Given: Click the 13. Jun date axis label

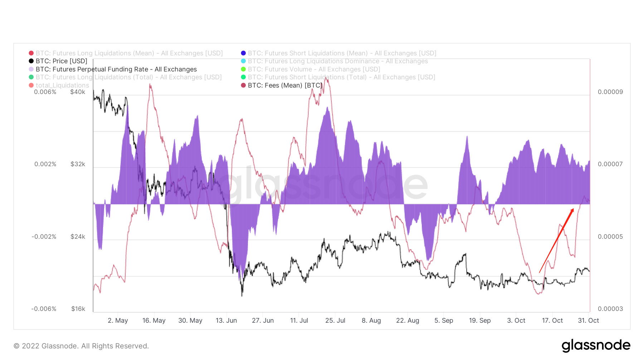Looking at the screenshot, I should click(226, 321).
